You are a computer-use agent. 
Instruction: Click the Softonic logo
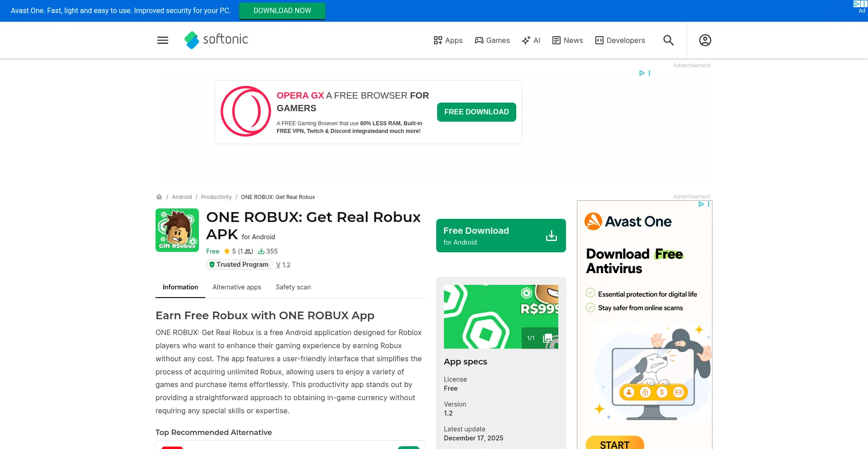(216, 40)
